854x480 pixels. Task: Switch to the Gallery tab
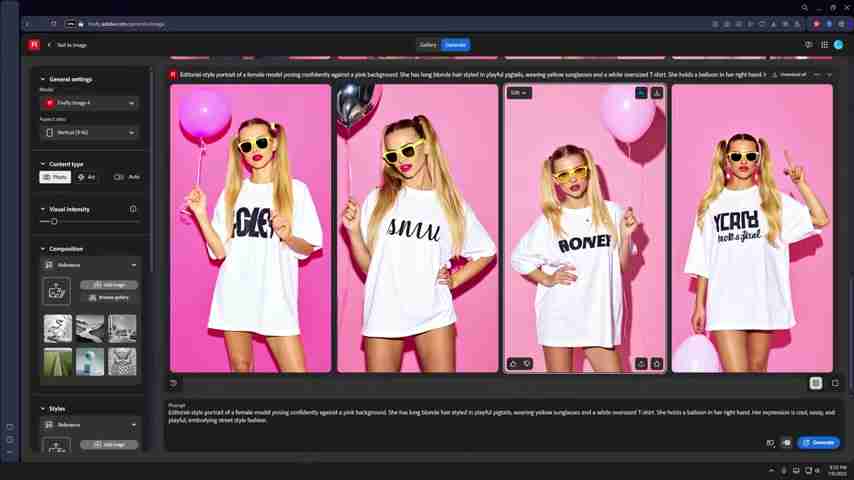pyautogui.click(x=428, y=45)
